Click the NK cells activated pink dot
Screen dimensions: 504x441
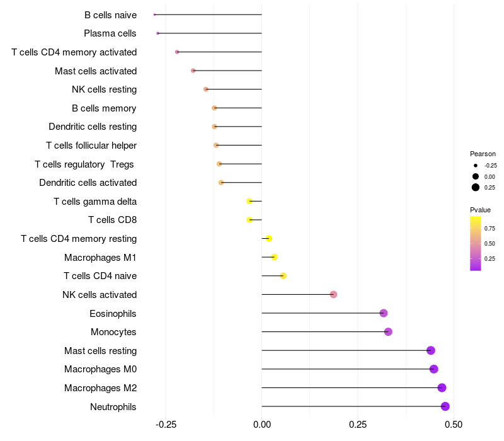coord(333,294)
